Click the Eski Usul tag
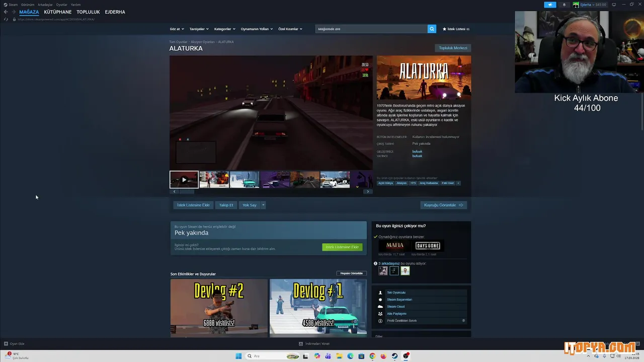This screenshot has height=362, width=644. pyautogui.click(x=448, y=183)
